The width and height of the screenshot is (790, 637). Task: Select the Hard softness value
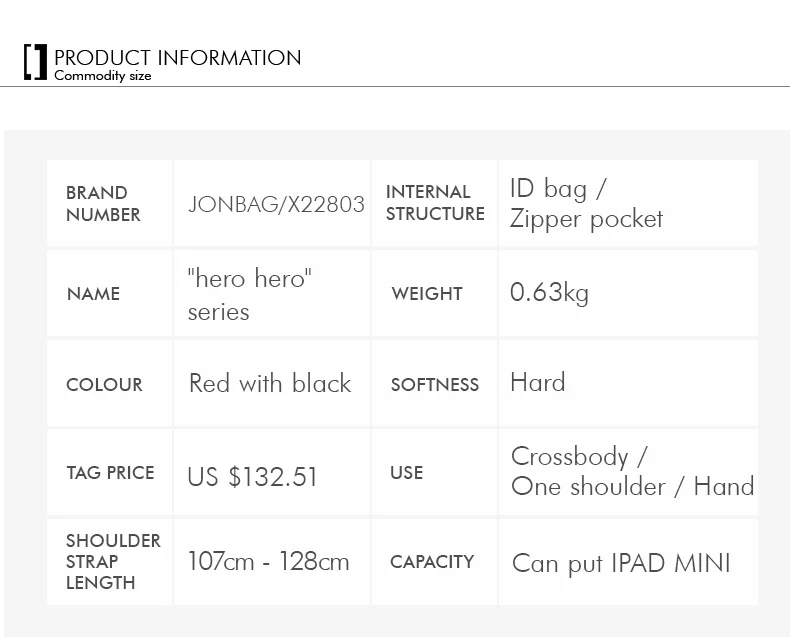coord(538,382)
